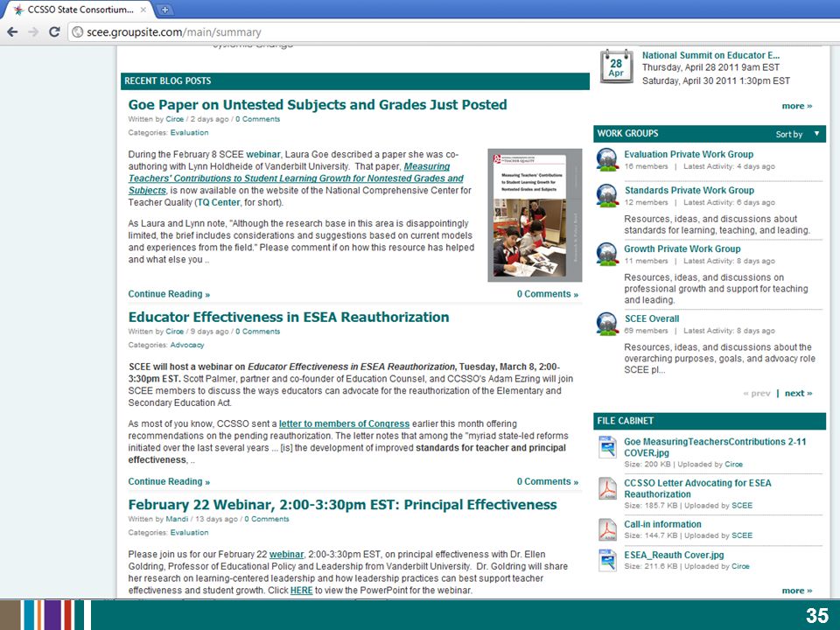Click PDF icon for CCSSO Letter file
The height and width of the screenshot is (630, 840).
607,488
